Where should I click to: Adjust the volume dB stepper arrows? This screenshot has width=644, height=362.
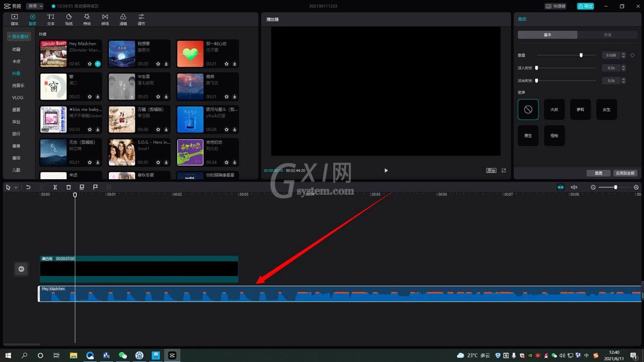[x=624, y=55]
